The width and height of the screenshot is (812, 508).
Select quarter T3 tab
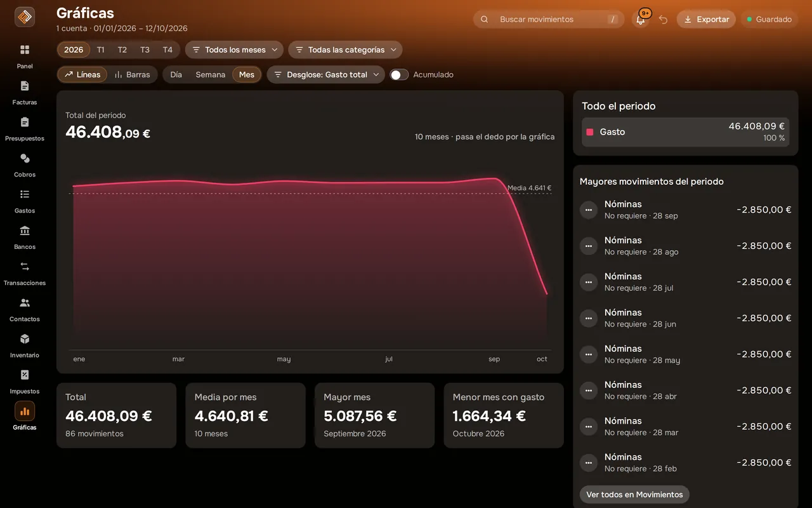[x=145, y=50]
